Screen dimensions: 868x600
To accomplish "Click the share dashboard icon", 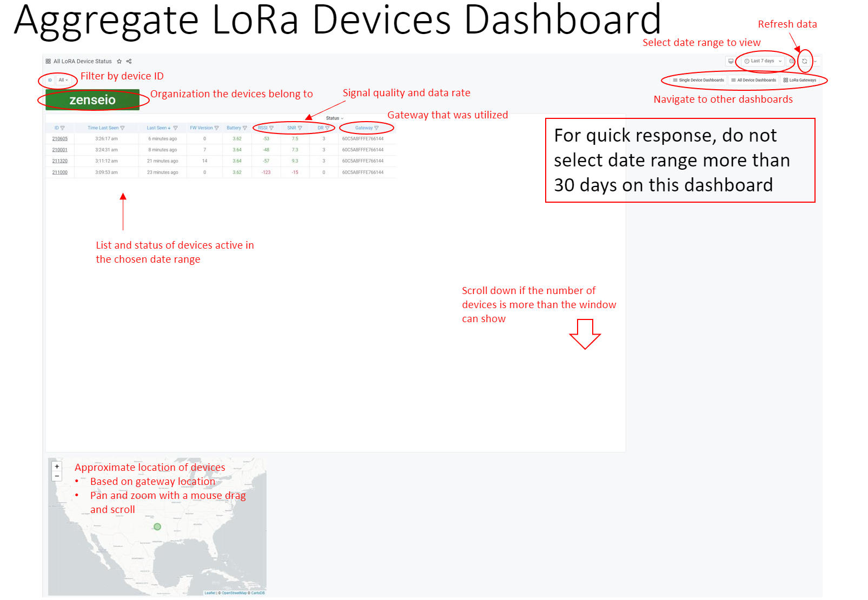I will (129, 62).
